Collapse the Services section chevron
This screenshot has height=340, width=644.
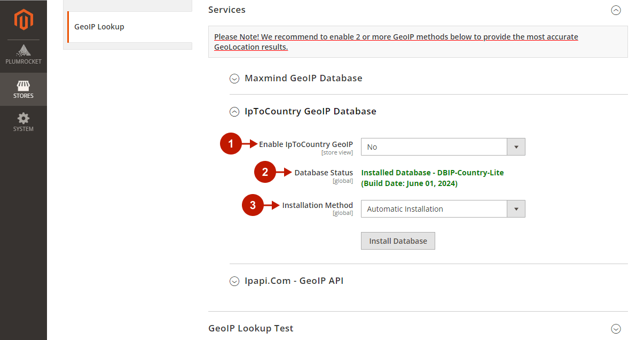616,10
